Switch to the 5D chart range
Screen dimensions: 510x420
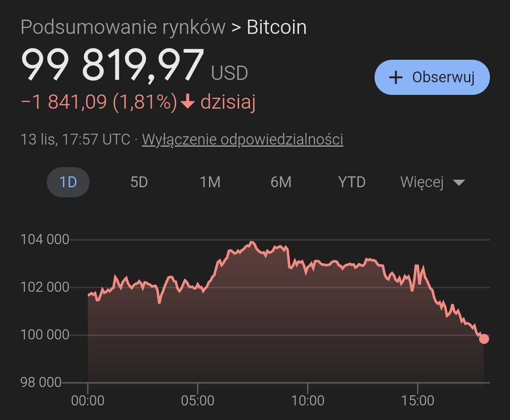[x=139, y=182]
